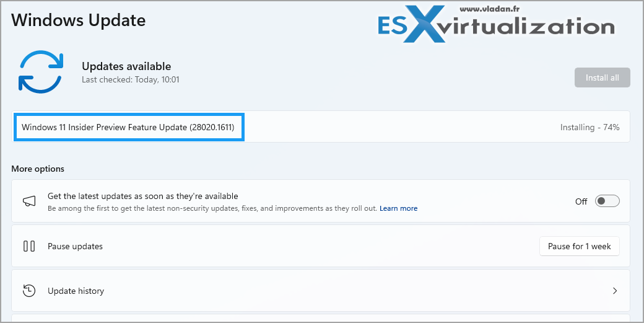Click the Installing - 74% progress status

coord(590,127)
